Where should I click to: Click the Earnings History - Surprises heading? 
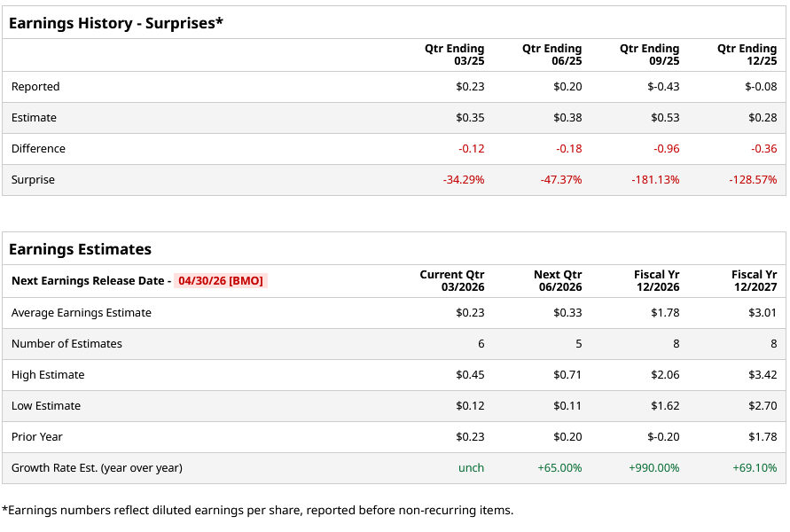116,23
